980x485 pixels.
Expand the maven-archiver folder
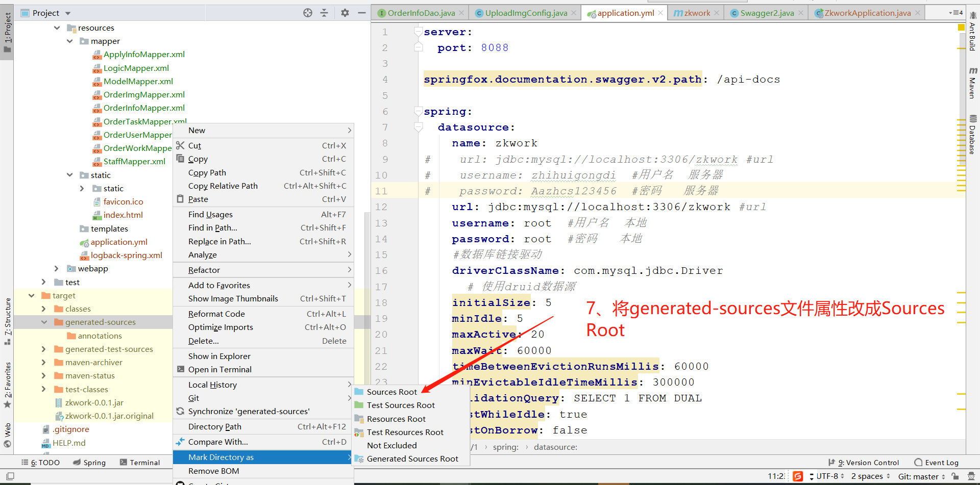point(44,362)
